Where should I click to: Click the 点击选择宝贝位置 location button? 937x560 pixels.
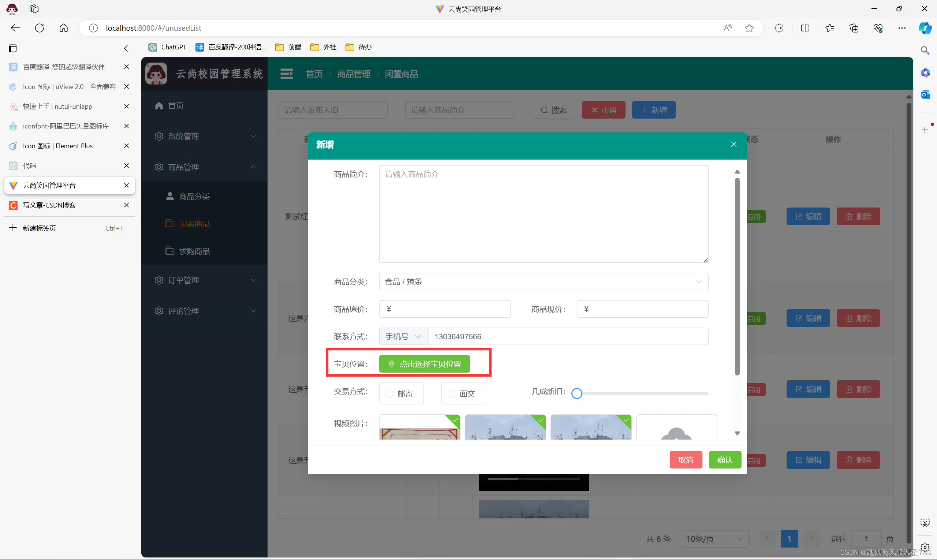point(425,363)
